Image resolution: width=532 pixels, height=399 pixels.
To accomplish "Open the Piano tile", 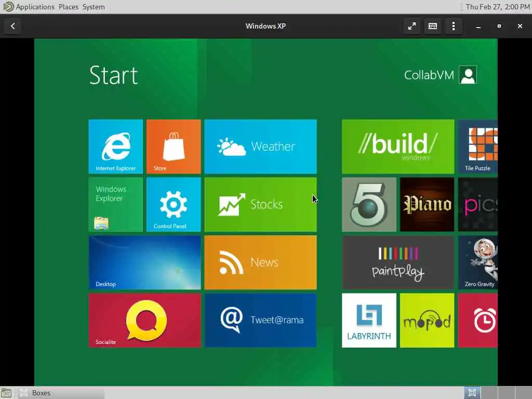I will [x=427, y=205].
